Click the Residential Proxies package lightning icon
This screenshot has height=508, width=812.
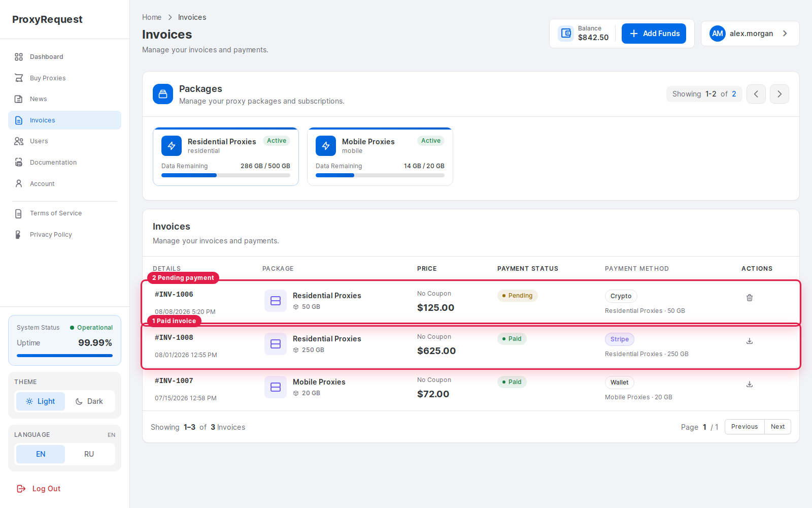[172, 146]
